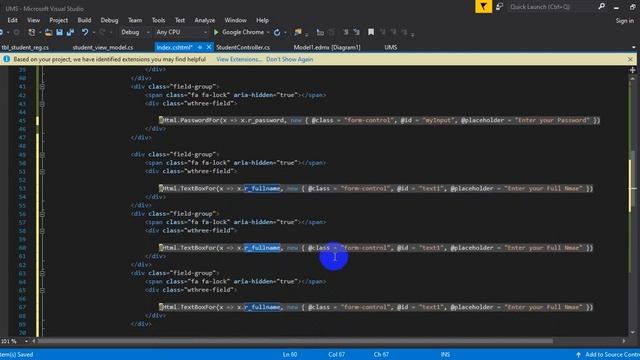Click the vertical scrollbar down arrow
Image resolution: width=640 pixels, height=360 pixels.
pyautogui.click(x=633, y=333)
